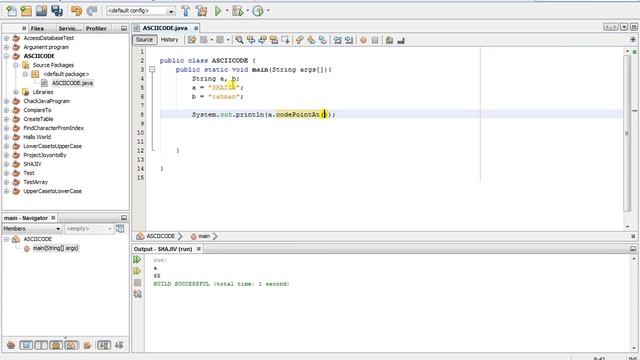Open the Run Project dropdown arrow
This screenshot has height=360, width=640.
(x=227, y=11)
